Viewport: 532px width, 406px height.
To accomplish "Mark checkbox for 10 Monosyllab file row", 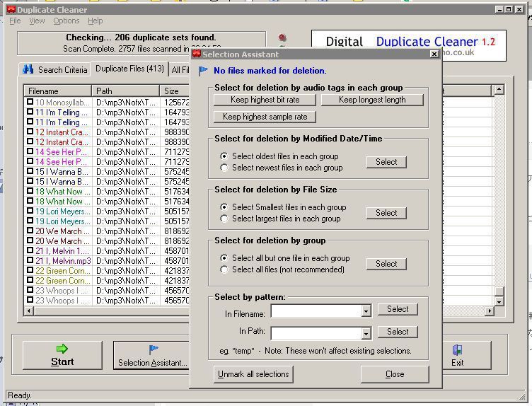I will pos(30,103).
